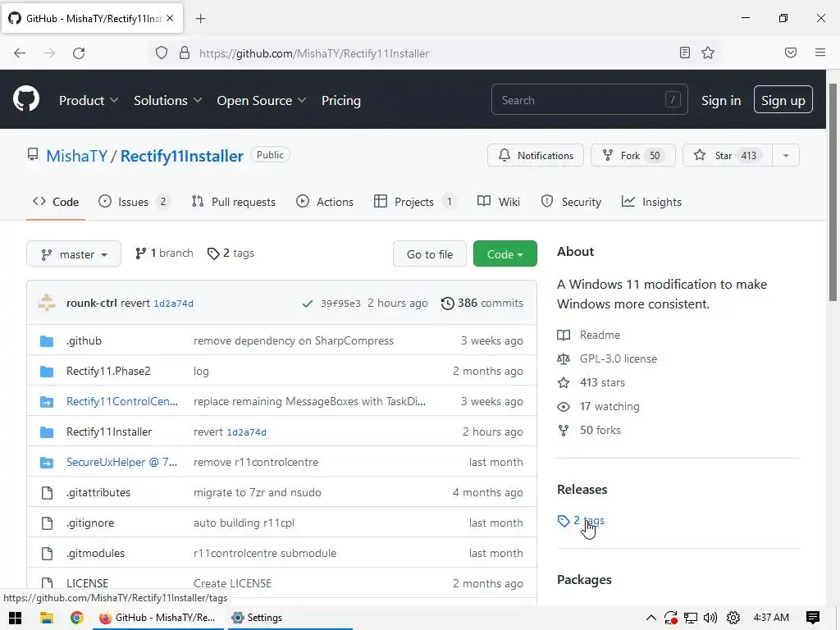Image resolution: width=840 pixels, height=630 pixels.
Task: Click the green commit status checkmark
Action: pyautogui.click(x=307, y=304)
